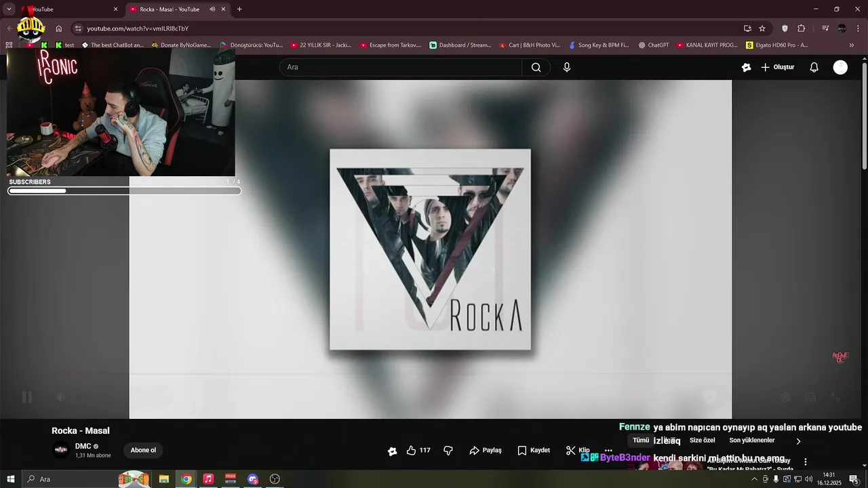Click the Abone ol subscribe button
This screenshot has width=868, height=488.
point(143,450)
